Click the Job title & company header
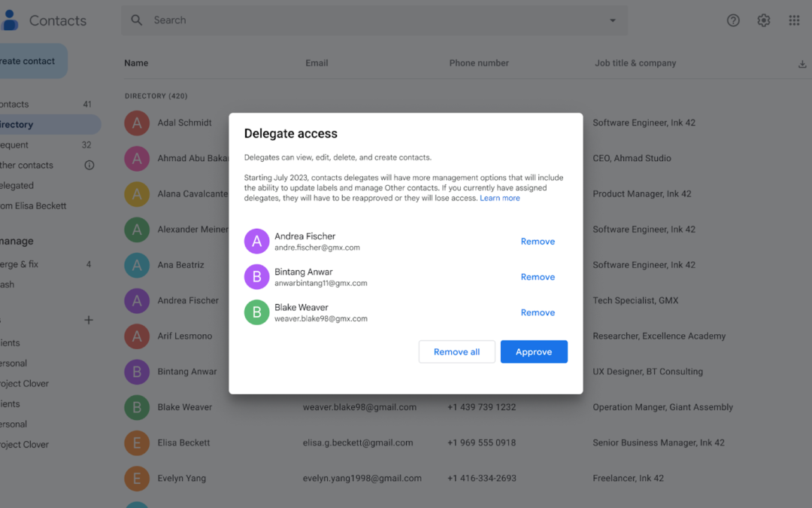Screen dimensions: 812x508 [x=635, y=62]
